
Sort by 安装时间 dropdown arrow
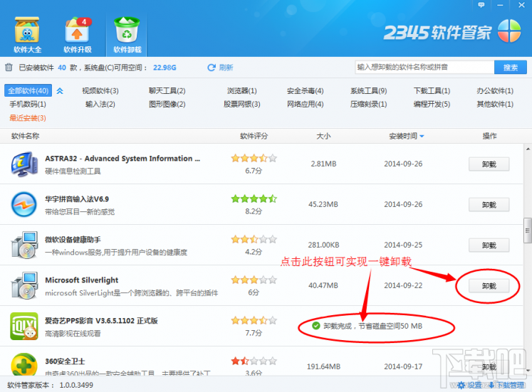[x=422, y=136]
